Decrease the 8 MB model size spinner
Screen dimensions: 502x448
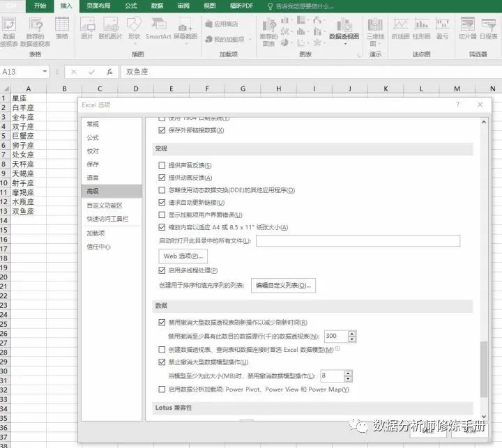point(348,379)
